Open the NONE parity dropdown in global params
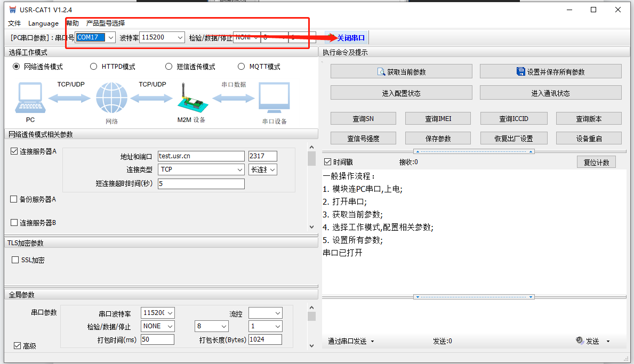 [170, 327]
